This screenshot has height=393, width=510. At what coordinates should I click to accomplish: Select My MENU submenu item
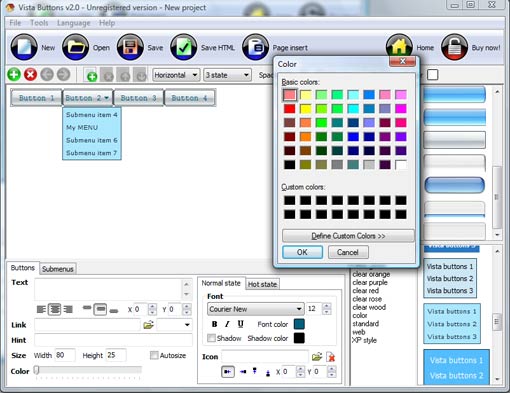[x=91, y=128]
